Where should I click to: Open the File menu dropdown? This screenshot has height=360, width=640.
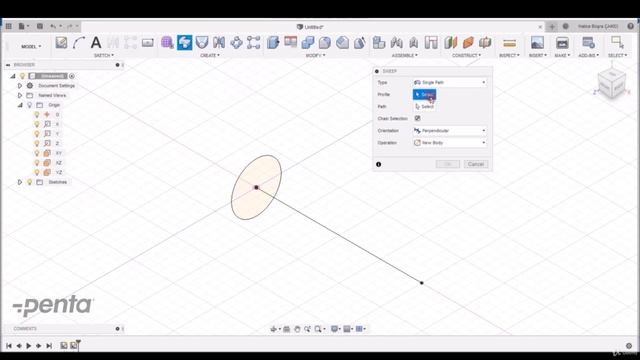(24, 26)
